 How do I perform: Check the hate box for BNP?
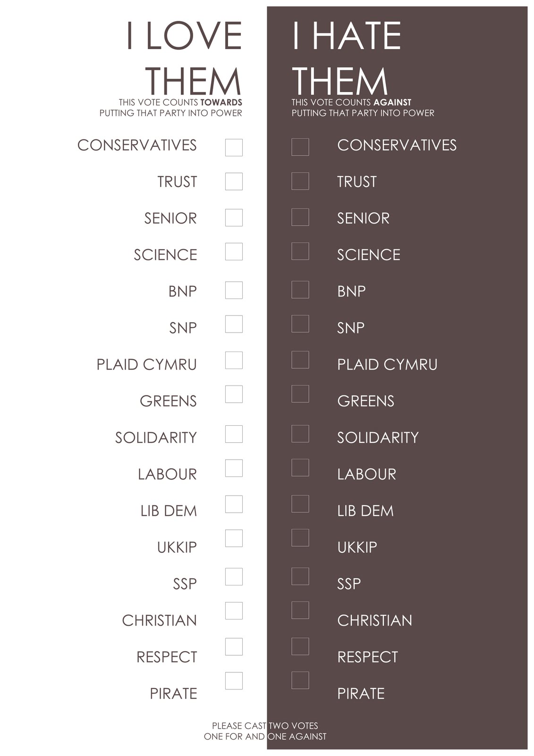[x=300, y=290]
